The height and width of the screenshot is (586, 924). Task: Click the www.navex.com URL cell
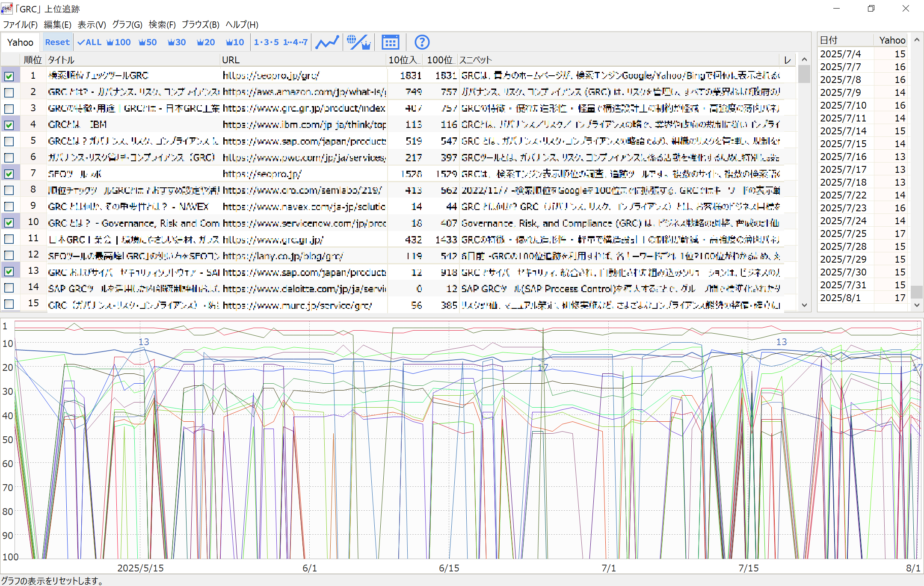click(x=304, y=206)
